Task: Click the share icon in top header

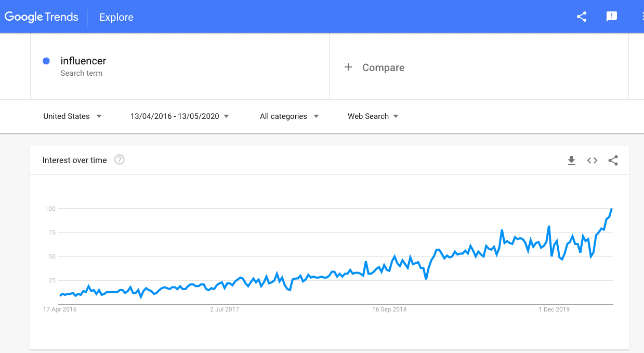Action: [582, 17]
